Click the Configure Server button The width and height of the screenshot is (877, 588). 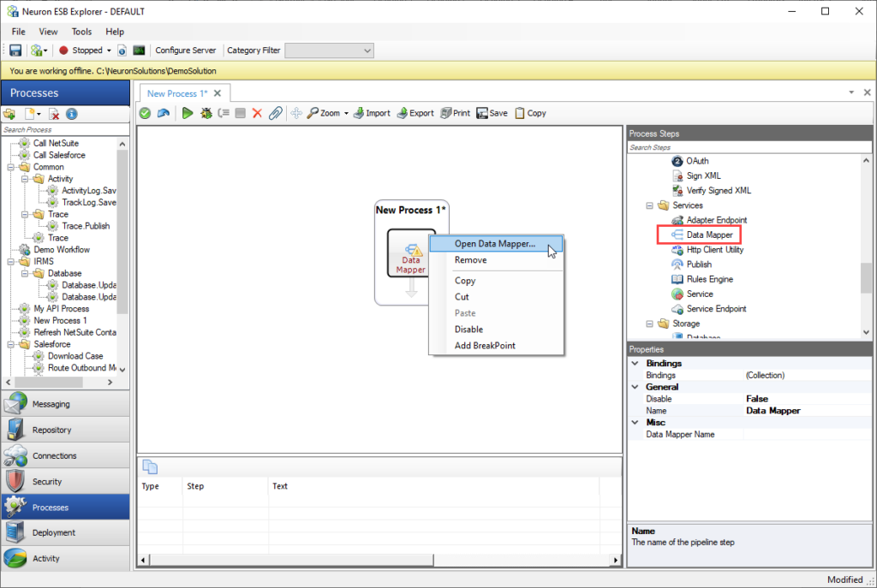coord(186,50)
